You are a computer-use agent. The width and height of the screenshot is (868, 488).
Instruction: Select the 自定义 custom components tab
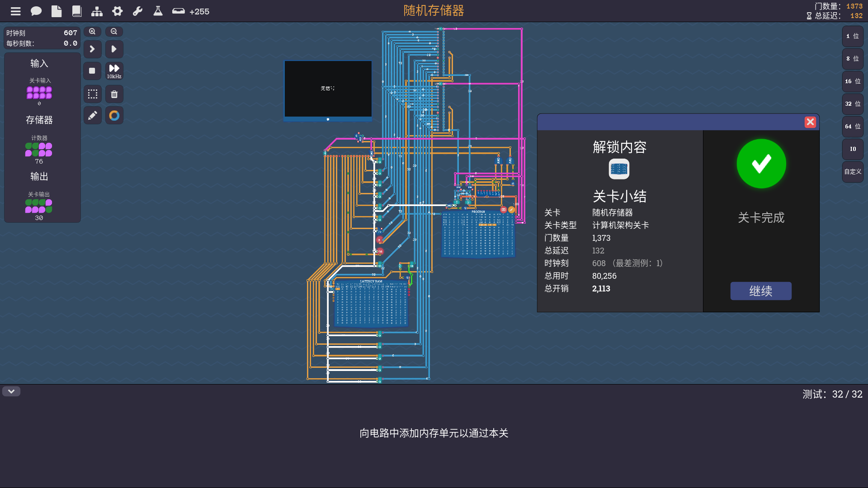853,172
